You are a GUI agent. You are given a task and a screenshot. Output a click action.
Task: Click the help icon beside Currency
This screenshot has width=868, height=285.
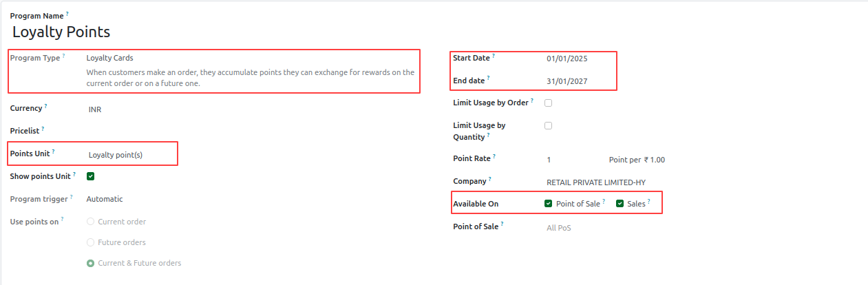click(46, 106)
